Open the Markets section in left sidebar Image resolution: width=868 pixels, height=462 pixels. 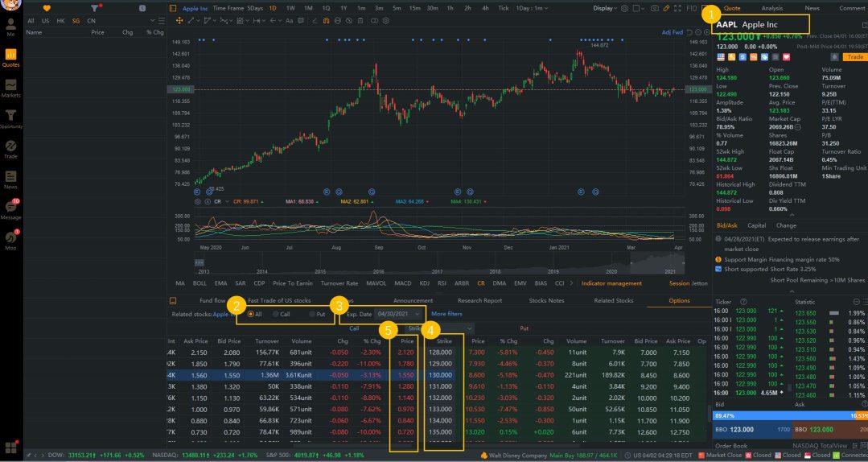[10, 88]
